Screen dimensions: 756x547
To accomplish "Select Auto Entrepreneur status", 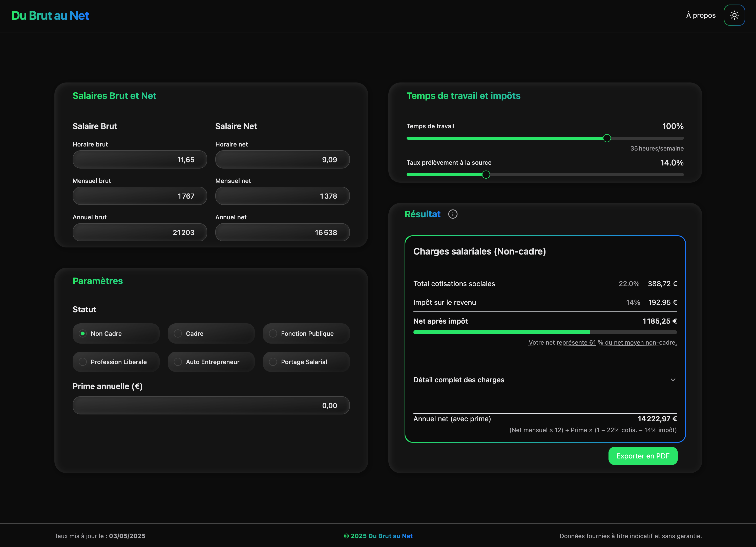I will click(x=211, y=362).
